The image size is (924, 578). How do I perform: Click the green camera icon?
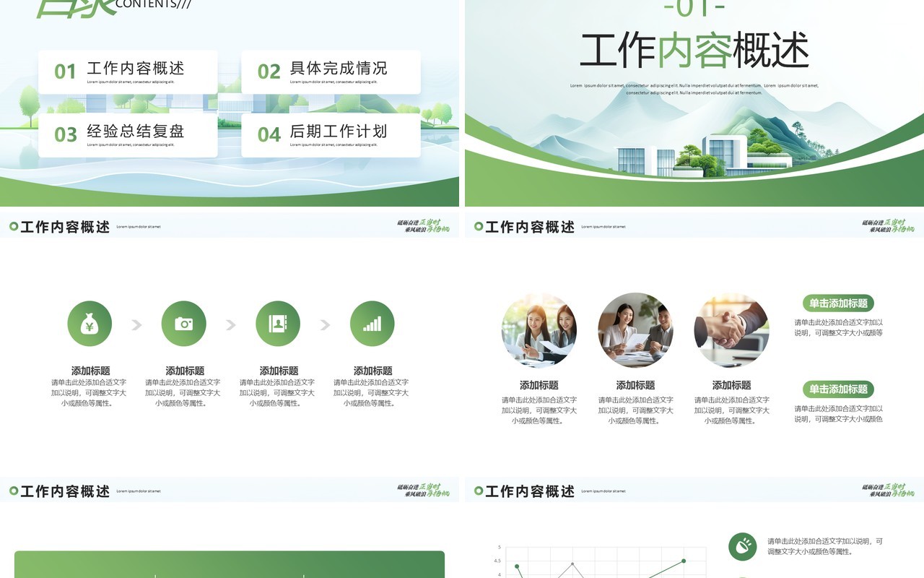[x=183, y=324]
